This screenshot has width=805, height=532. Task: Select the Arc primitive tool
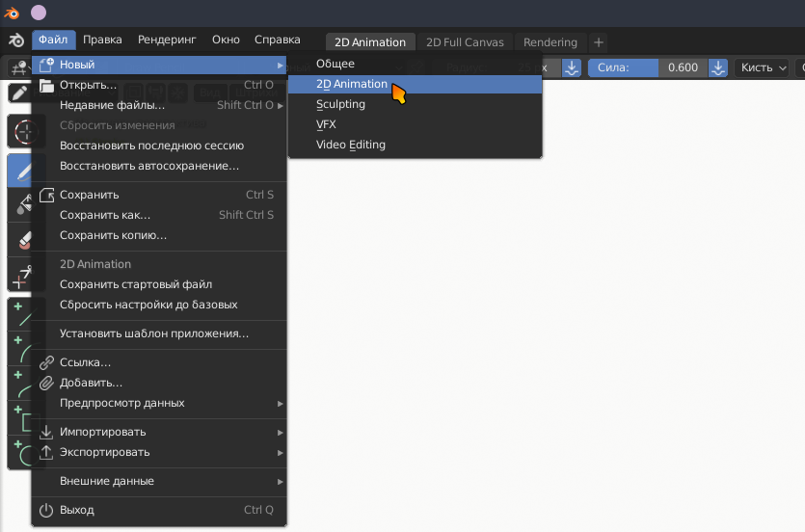point(21,349)
